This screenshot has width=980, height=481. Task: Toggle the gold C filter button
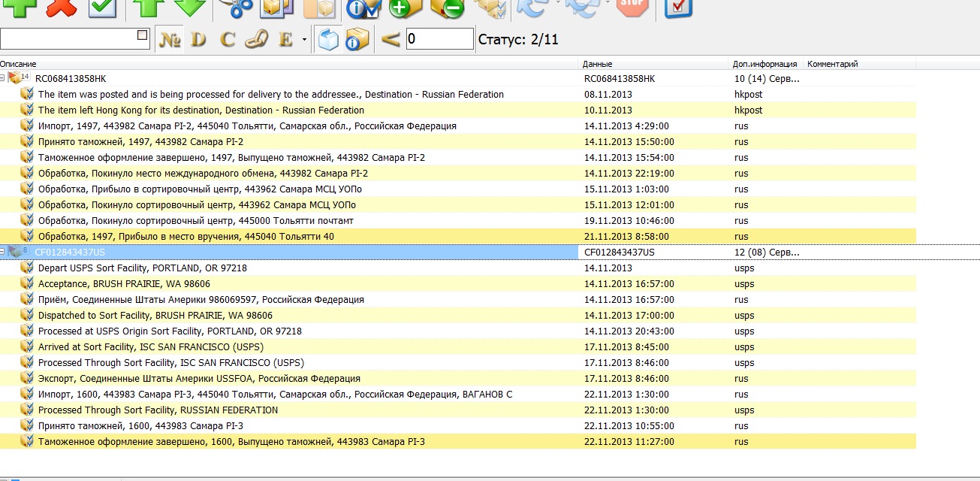228,39
